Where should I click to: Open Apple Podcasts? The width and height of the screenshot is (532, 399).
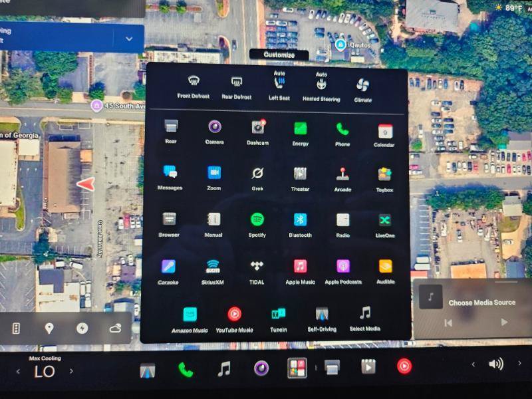[343, 272]
